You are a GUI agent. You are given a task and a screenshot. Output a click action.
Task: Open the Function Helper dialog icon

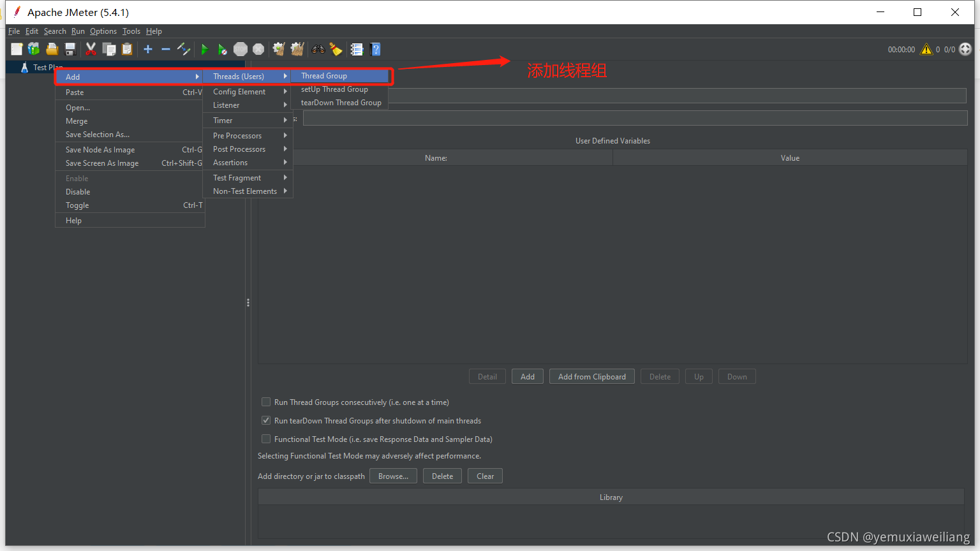tap(357, 49)
